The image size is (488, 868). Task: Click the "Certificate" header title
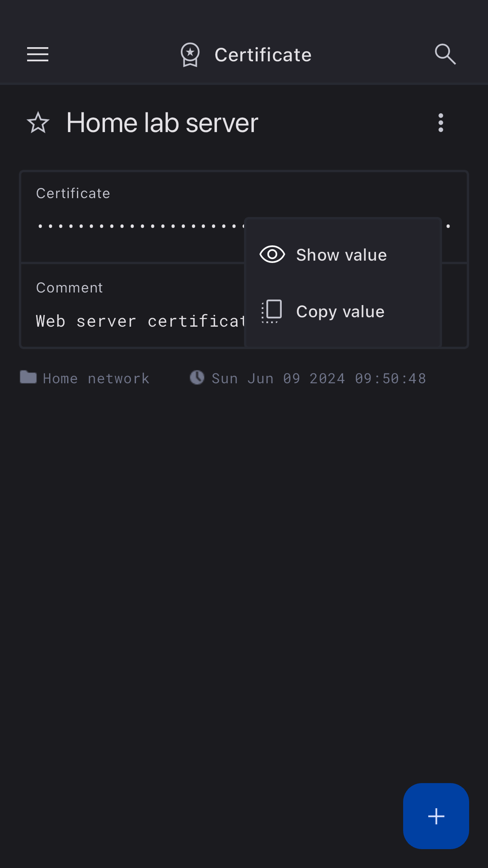pos(263,55)
